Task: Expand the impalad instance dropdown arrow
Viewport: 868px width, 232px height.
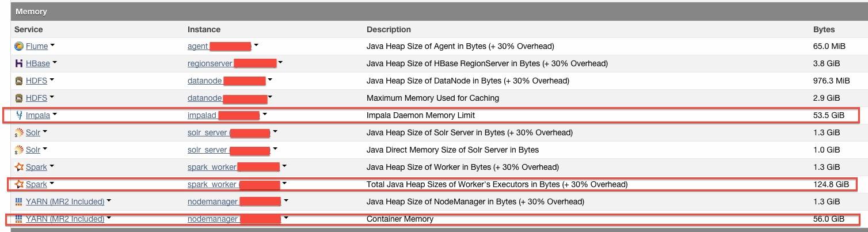Action: pos(265,115)
